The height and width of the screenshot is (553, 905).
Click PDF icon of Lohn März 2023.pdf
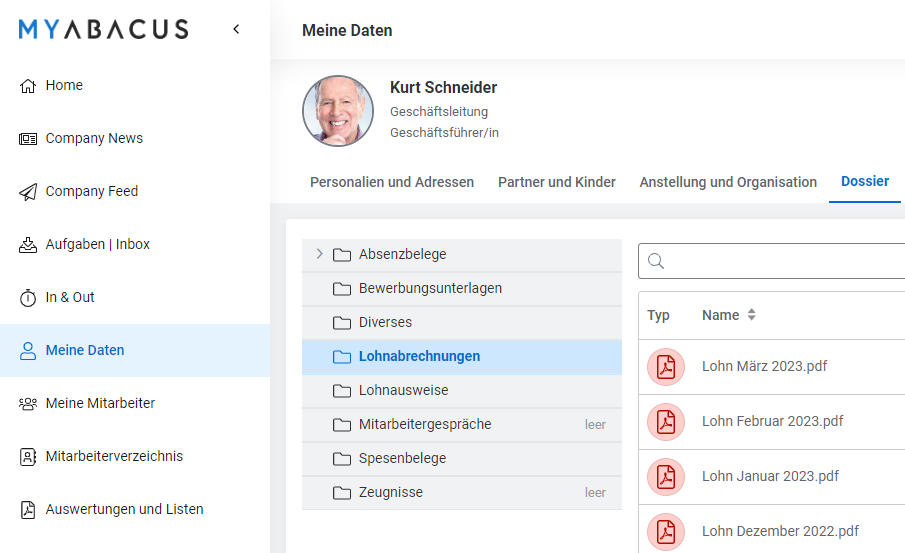(665, 367)
